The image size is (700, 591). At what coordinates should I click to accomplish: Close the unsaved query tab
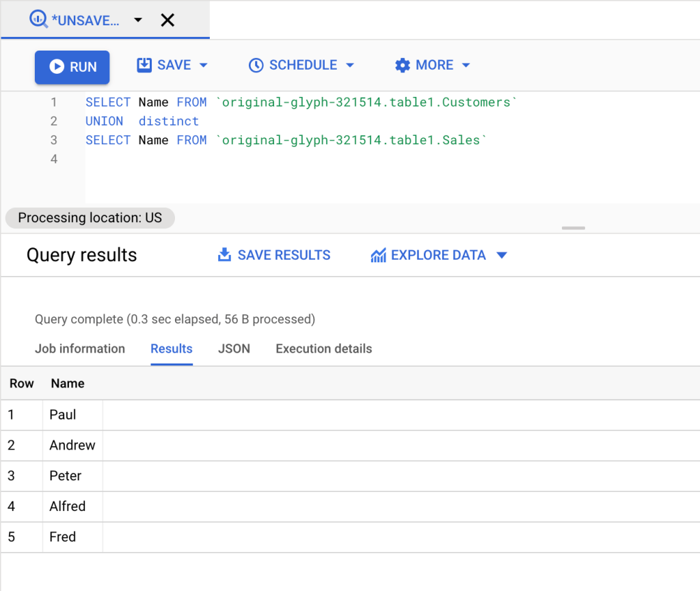[x=167, y=20]
